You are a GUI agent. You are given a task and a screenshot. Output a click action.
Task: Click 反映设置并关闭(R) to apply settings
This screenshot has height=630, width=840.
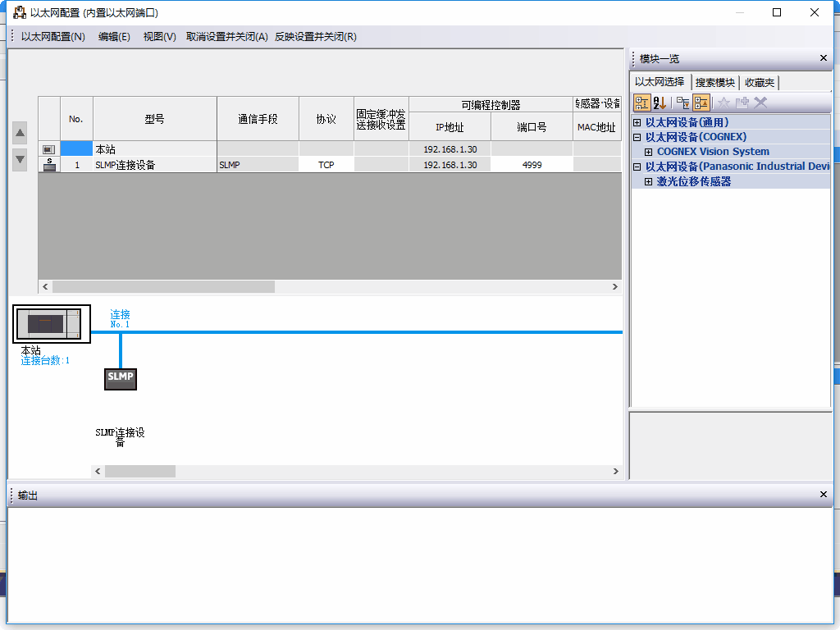coord(315,37)
